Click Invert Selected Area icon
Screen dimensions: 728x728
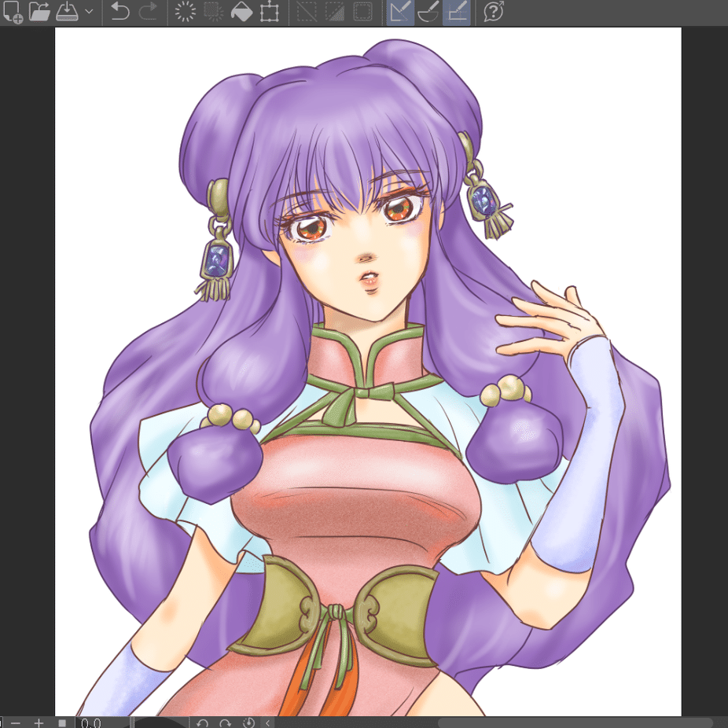[335, 12]
